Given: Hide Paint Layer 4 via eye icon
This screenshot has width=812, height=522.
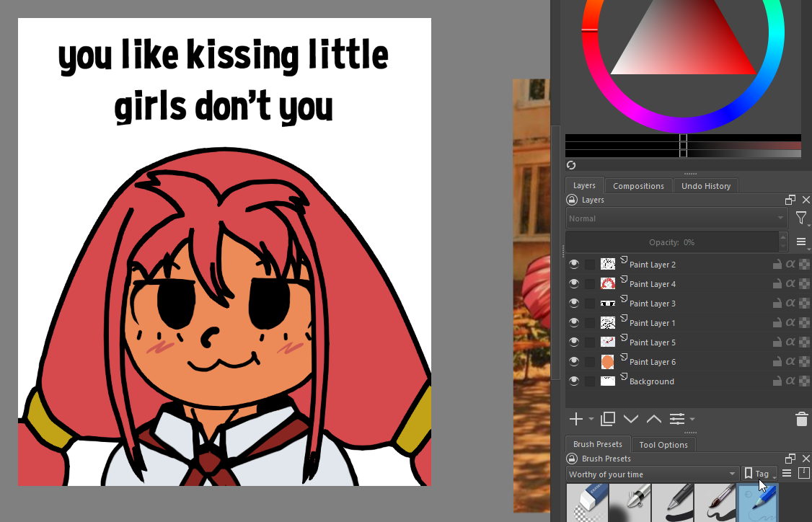Looking at the screenshot, I should pos(574,284).
